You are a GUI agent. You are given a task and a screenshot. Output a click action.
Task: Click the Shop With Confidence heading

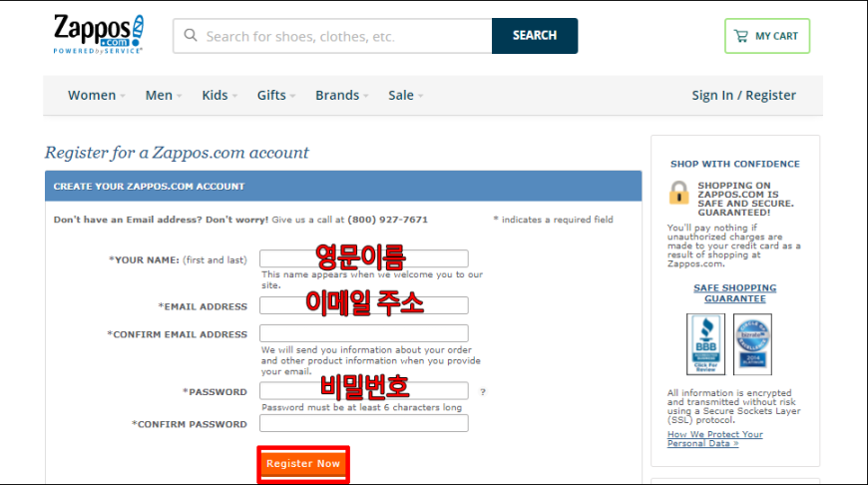coord(734,164)
